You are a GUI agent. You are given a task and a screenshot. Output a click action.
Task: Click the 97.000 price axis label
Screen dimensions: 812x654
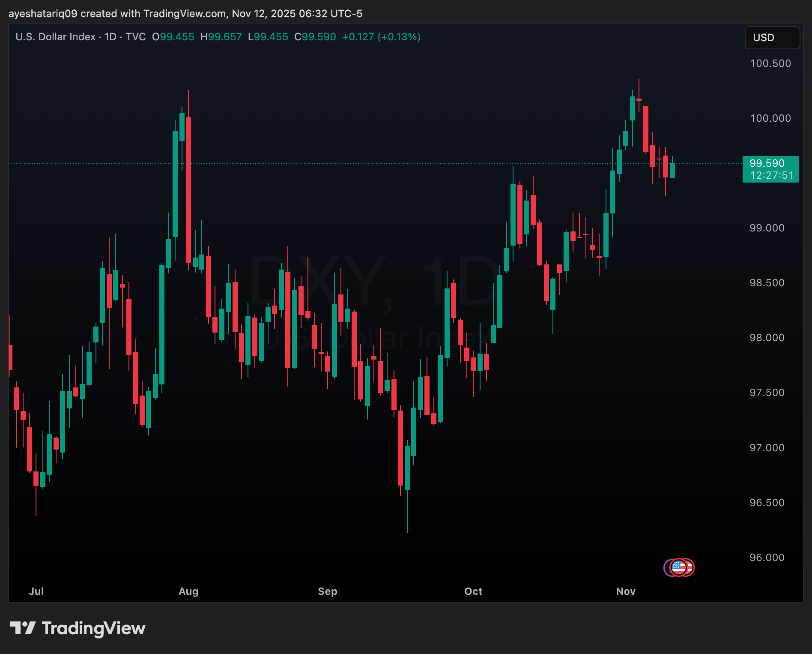[767, 448]
